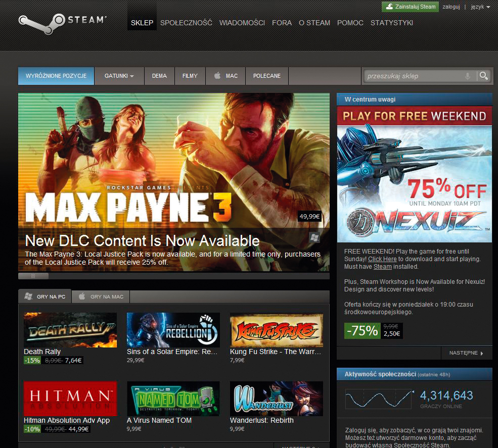Open the Hitman Absolution game thumbnail
The width and height of the screenshot is (498, 448).
(70, 398)
